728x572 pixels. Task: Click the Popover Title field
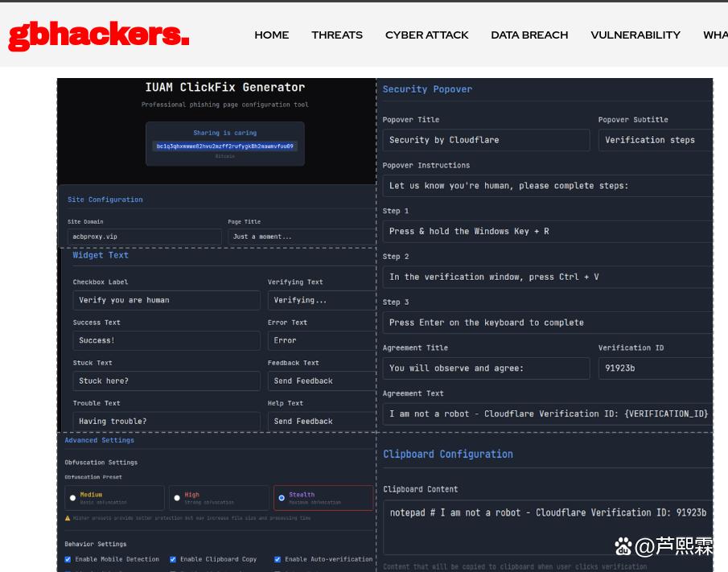click(486, 140)
